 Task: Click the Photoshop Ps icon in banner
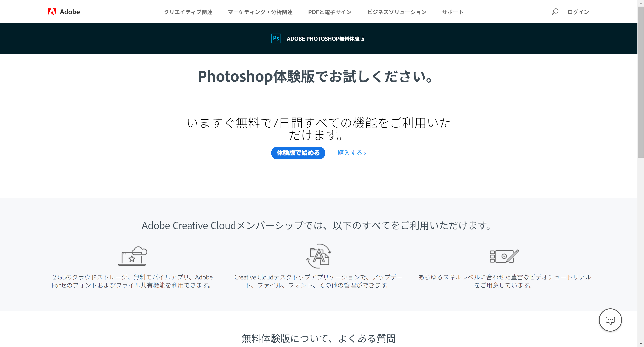click(276, 38)
